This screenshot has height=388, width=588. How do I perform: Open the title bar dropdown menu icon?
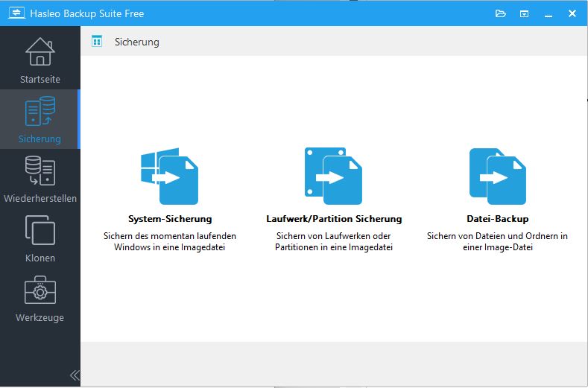524,14
